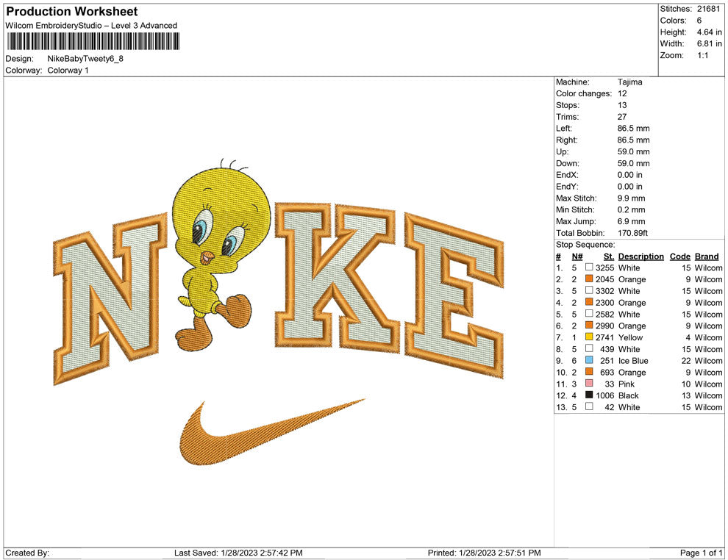Click the 'Code' column header
Viewport: 728px width, 560px height.
[679, 256]
